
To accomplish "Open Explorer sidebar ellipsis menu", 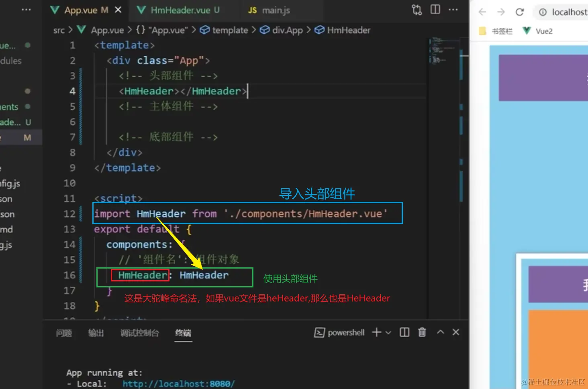I will 26,9.
